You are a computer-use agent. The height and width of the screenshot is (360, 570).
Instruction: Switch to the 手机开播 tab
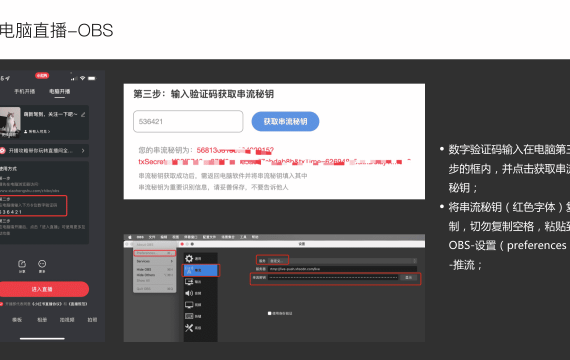[x=25, y=91]
